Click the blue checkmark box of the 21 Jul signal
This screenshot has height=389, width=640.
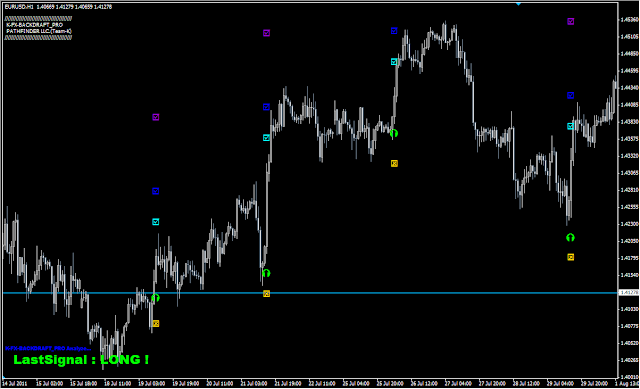(266, 107)
